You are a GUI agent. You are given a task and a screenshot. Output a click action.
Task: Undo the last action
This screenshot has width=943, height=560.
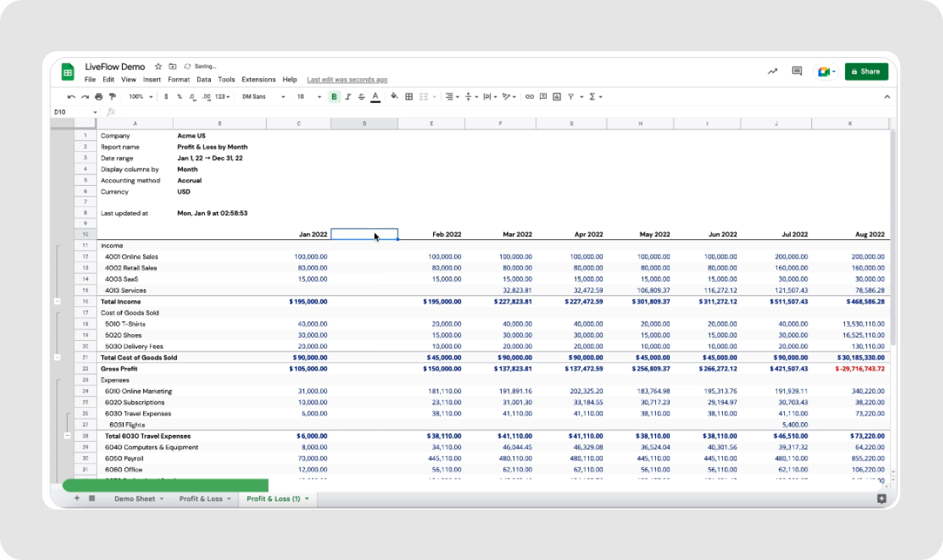(x=70, y=96)
